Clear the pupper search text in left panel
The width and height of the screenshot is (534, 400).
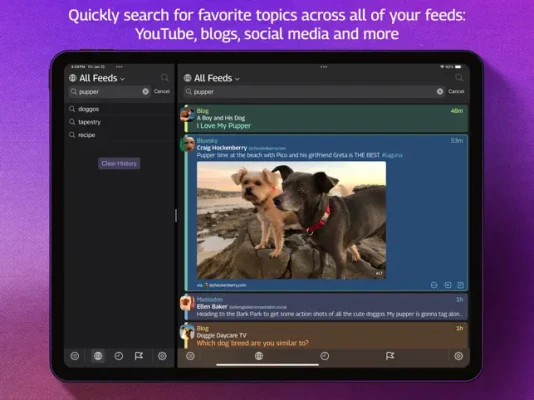(145, 91)
